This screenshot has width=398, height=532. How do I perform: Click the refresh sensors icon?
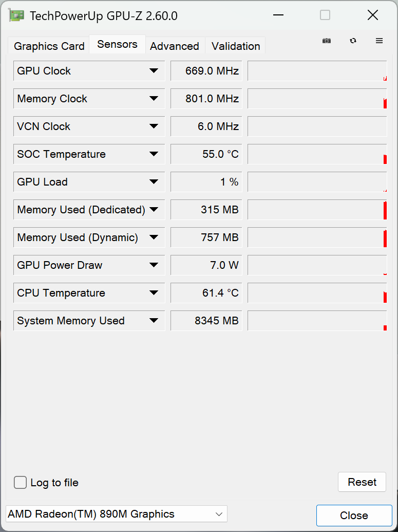(x=353, y=41)
